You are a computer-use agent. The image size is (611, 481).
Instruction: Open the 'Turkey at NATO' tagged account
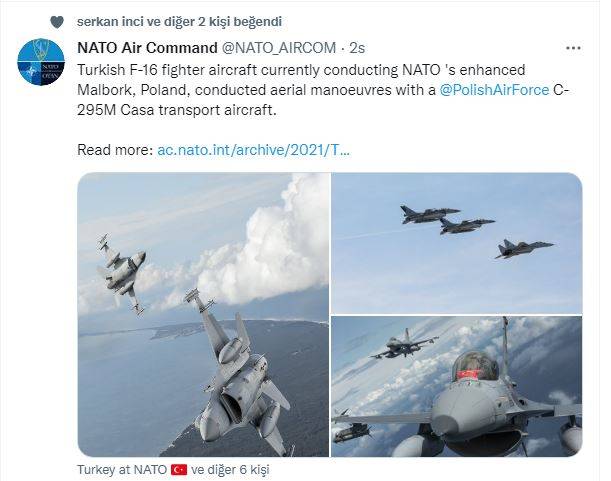pyautogui.click(x=122, y=470)
